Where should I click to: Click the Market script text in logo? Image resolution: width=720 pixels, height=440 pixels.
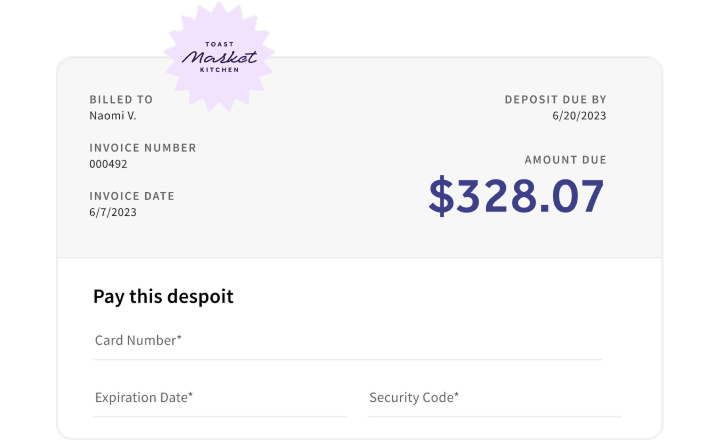click(219, 57)
